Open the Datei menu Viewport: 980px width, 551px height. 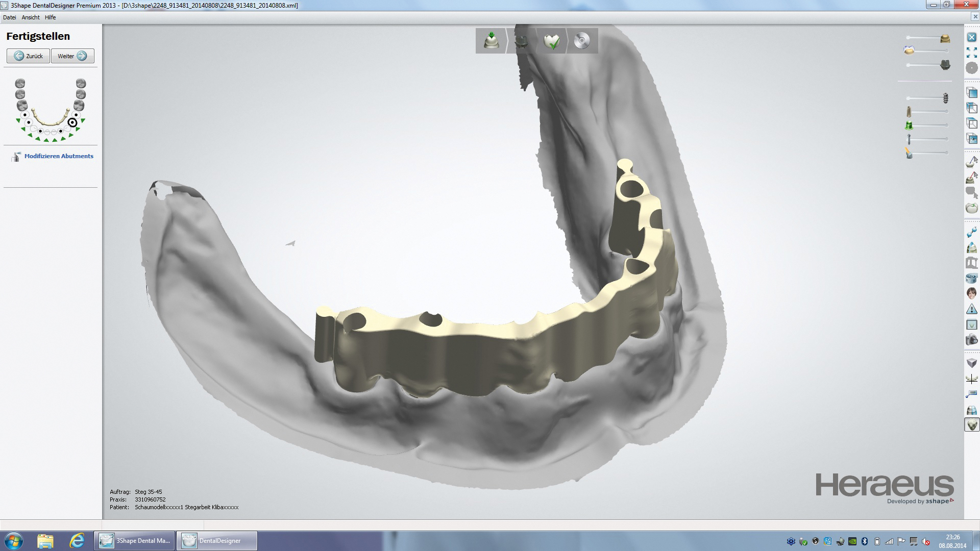pyautogui.click(x=10, y=17)
